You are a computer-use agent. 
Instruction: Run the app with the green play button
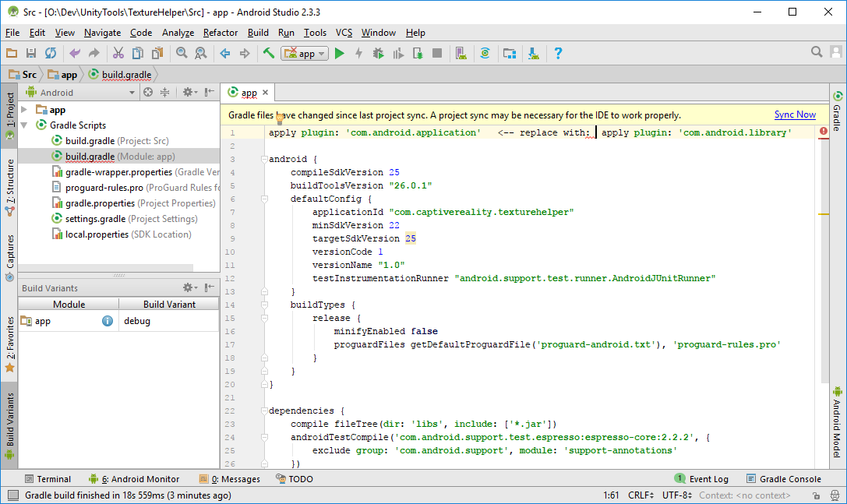339,53
